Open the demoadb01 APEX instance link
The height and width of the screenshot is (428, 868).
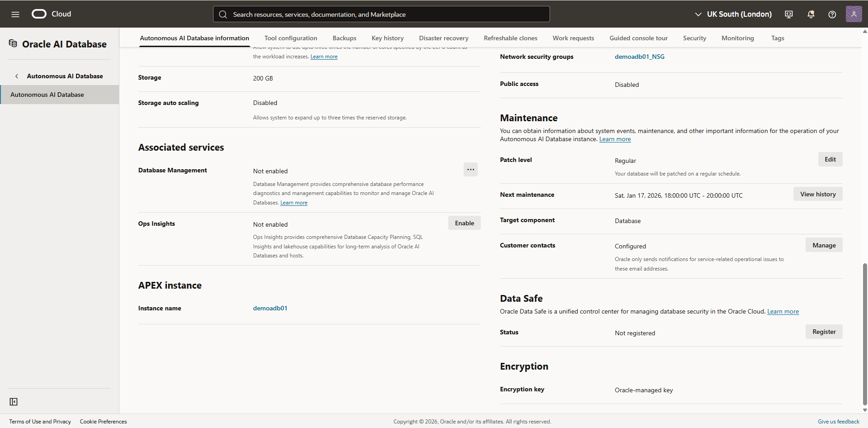270,308
